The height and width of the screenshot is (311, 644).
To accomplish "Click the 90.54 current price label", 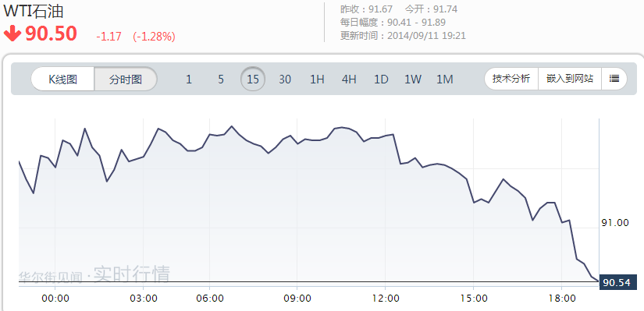I will [x=618, y=282].
